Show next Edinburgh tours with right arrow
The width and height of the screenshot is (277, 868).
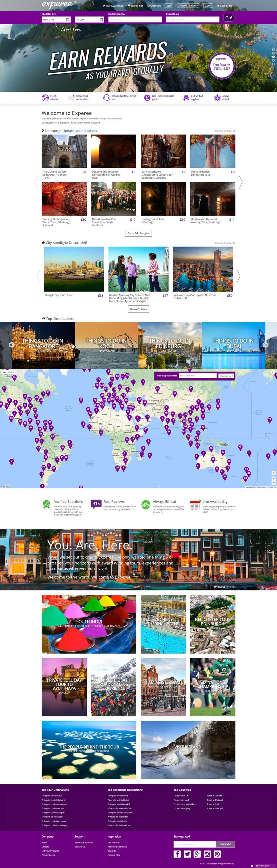[x=241, y=182]
